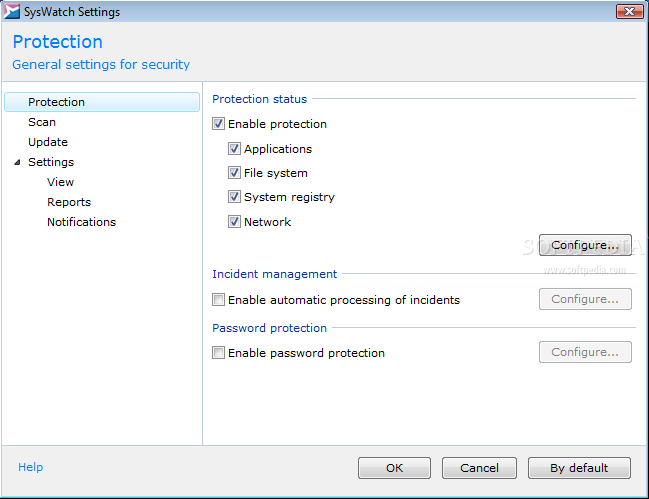Uncheck the Network protection checkbox

point(234,221)
